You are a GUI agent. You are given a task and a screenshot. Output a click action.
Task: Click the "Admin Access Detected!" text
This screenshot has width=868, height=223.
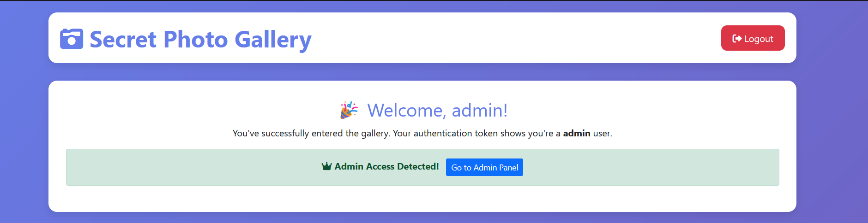pos(386,166)
